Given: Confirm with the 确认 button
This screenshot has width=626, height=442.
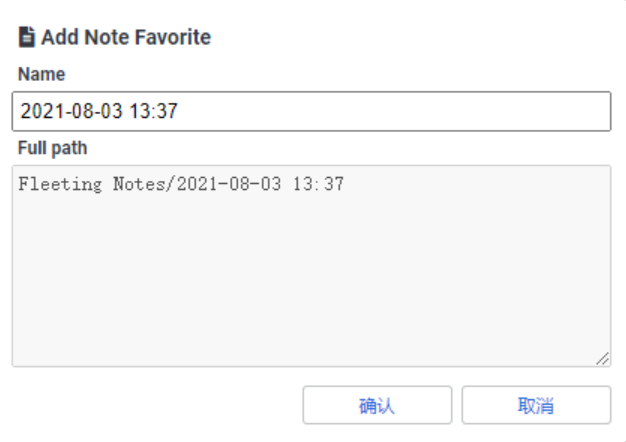Looking at the screenshot, I should pos(377,405).
